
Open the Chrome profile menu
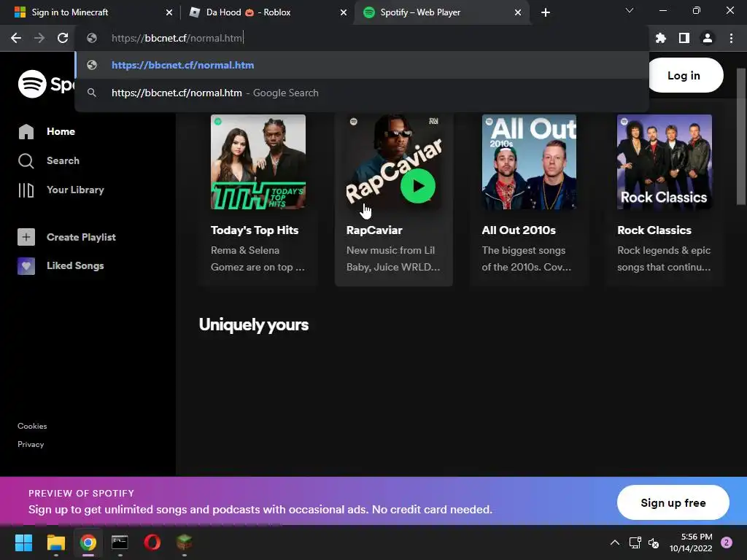[x=708, y=38]
